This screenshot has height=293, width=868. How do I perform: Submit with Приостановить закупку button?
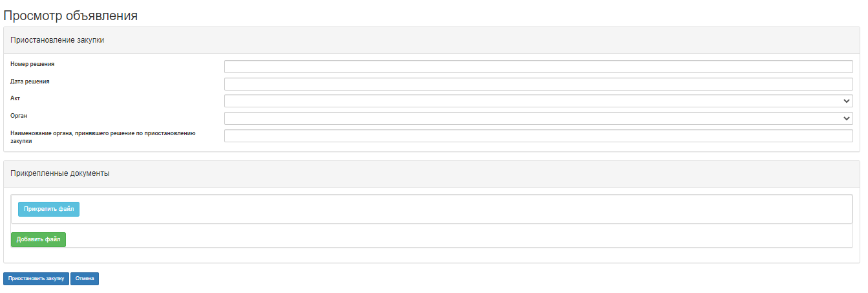click(36, 279)
